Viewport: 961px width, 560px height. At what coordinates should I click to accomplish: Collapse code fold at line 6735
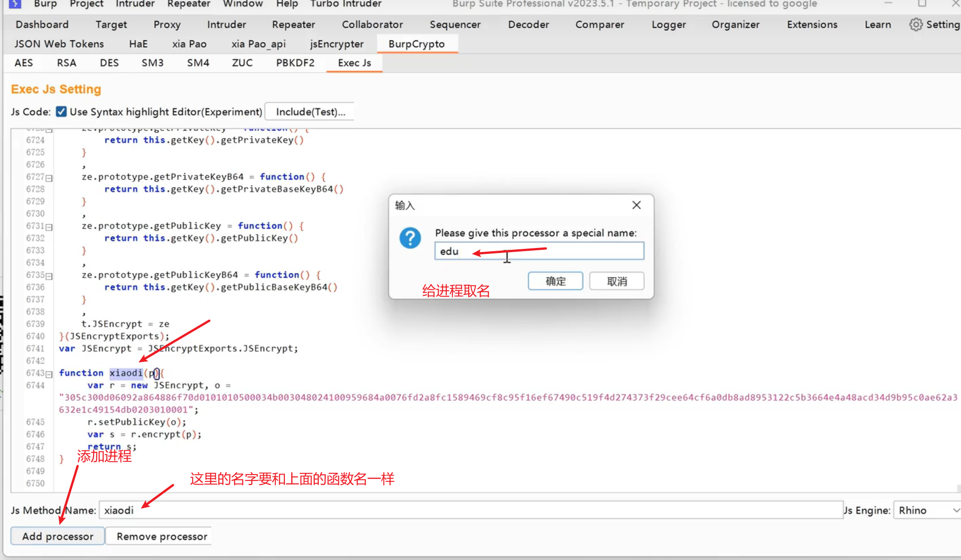point(49,276)
